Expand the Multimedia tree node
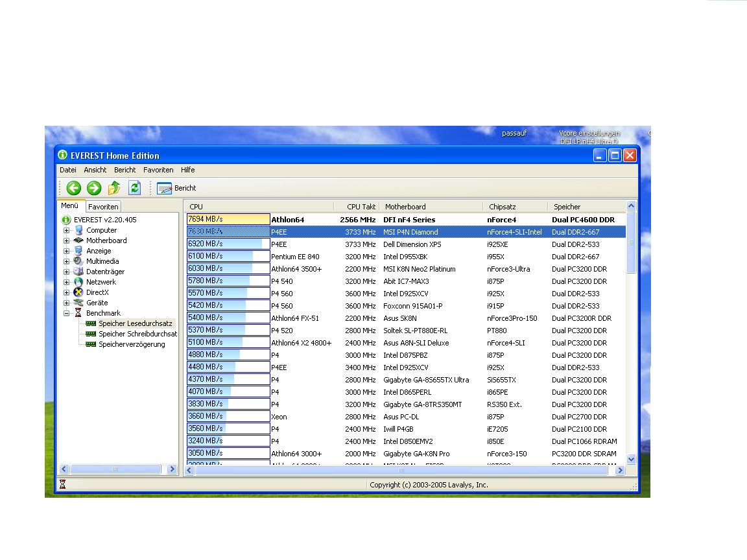This screenshot has width=747, height=560. 67,261
